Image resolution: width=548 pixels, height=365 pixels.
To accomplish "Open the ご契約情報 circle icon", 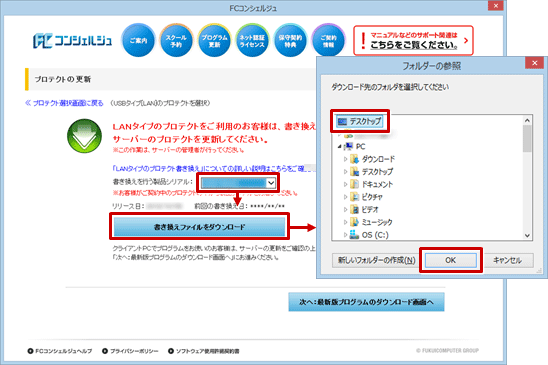I will point(328,41).
